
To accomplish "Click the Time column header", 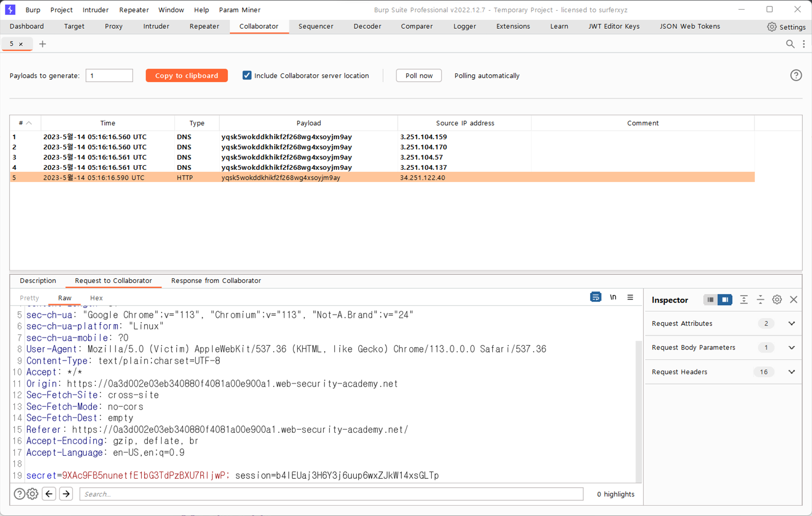I will [108, 123].
